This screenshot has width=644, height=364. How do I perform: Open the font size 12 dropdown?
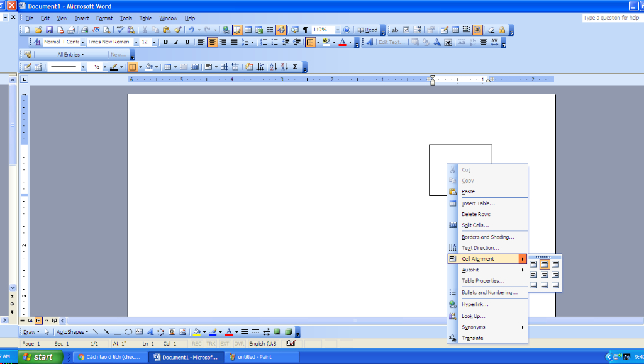[154, 42]
